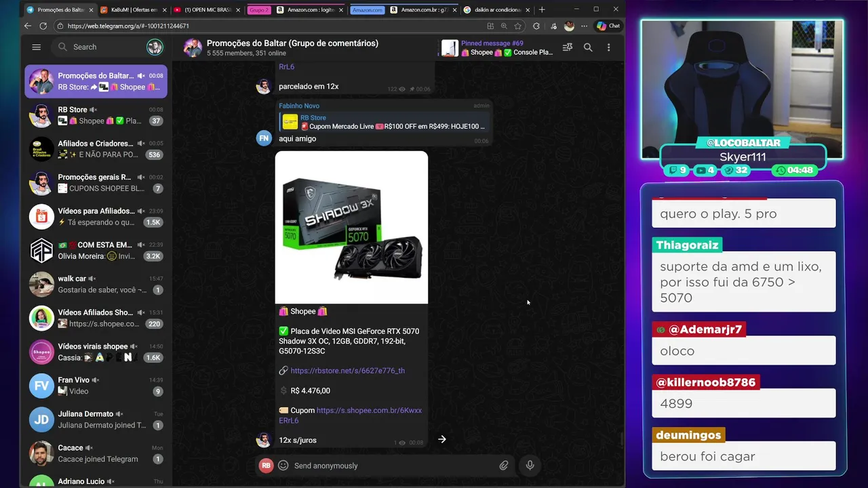This screenshot has width=868, height=488.
Task: Switch the RB send-as avatar
Action: pyautogui.click(x=266, y=466)
